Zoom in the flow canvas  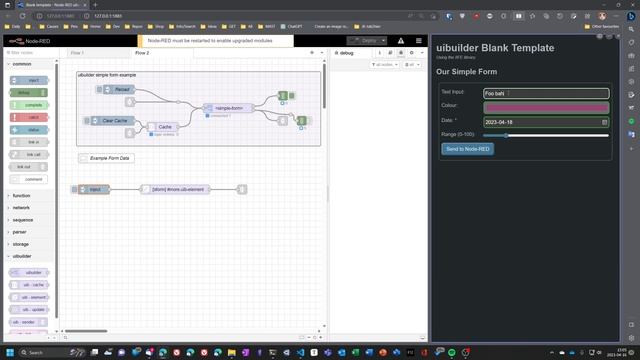[x=320, y=338]
